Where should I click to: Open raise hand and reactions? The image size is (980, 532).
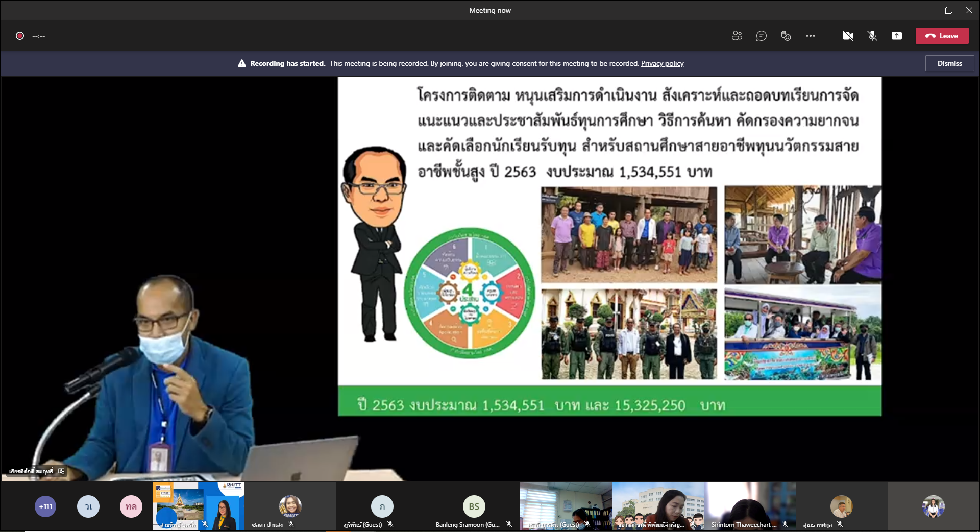point(786,36)
